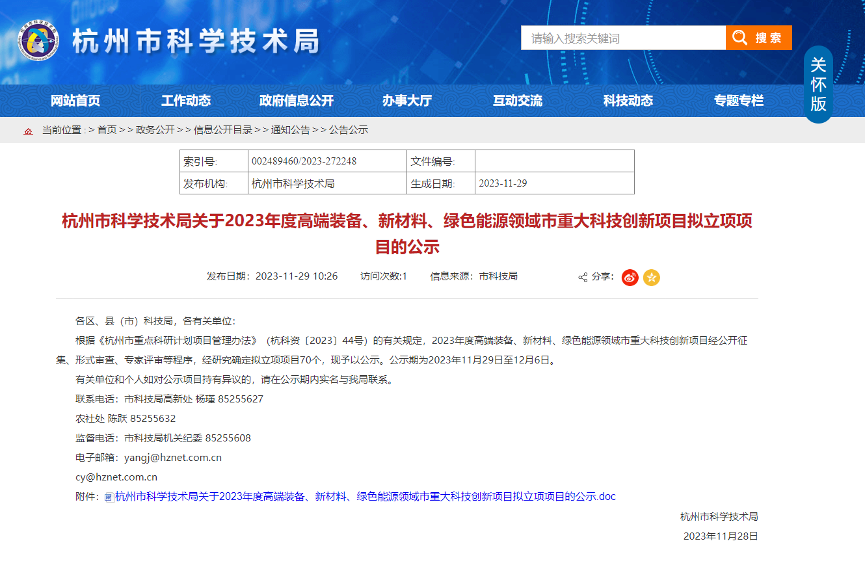Toggle 关怀版 accessibility mode
Image resolution: width=866 pixels, height=566 pixels.
pyautogui.click(x=818, y=84)
